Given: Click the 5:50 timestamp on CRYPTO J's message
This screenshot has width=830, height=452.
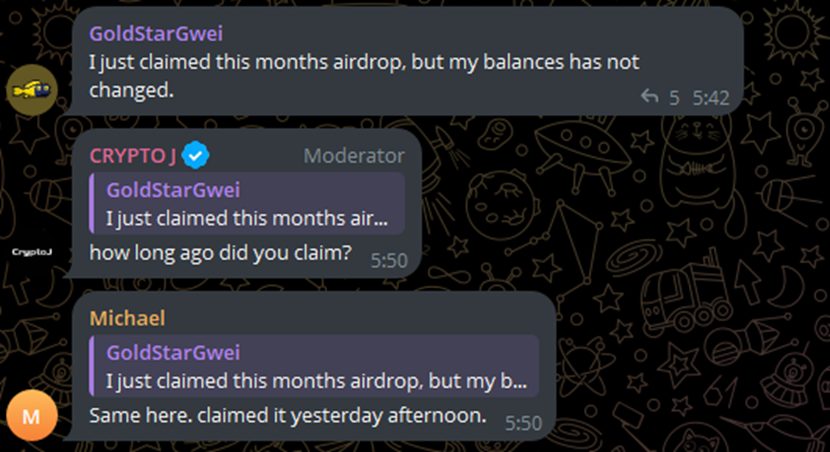Looking at the screenshot, I should 389,260.
